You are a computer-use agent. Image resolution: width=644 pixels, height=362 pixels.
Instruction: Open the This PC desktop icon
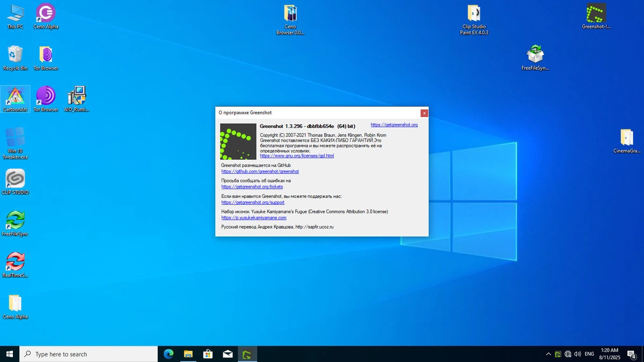[x=15, y=16]
